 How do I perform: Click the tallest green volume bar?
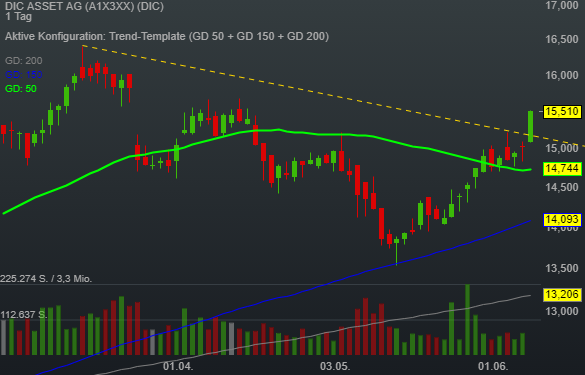467,319
